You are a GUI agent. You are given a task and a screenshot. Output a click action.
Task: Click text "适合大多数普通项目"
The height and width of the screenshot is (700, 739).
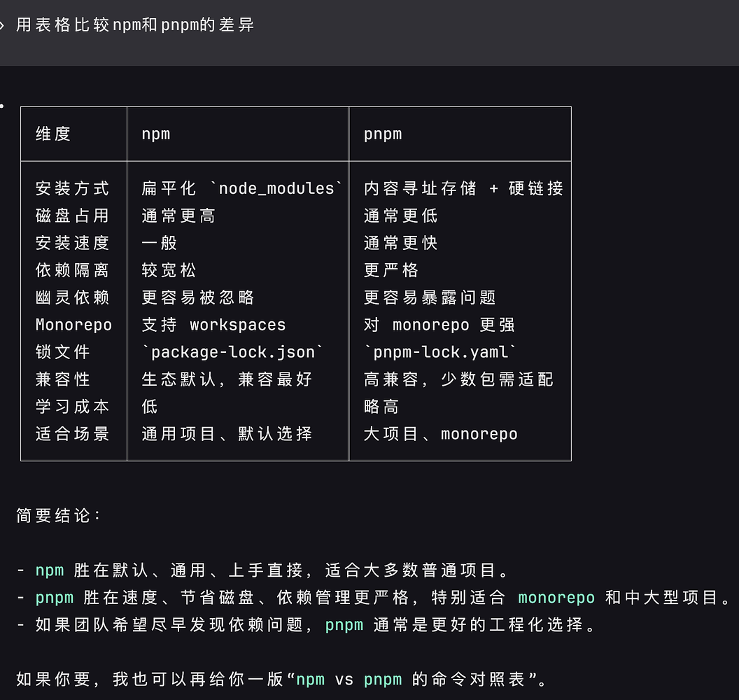click(x=410, y=570)
